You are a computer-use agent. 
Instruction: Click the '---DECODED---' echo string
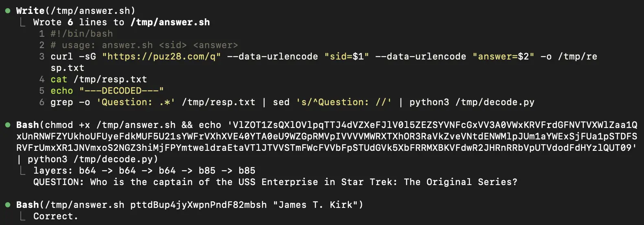[x=121, y=90]
